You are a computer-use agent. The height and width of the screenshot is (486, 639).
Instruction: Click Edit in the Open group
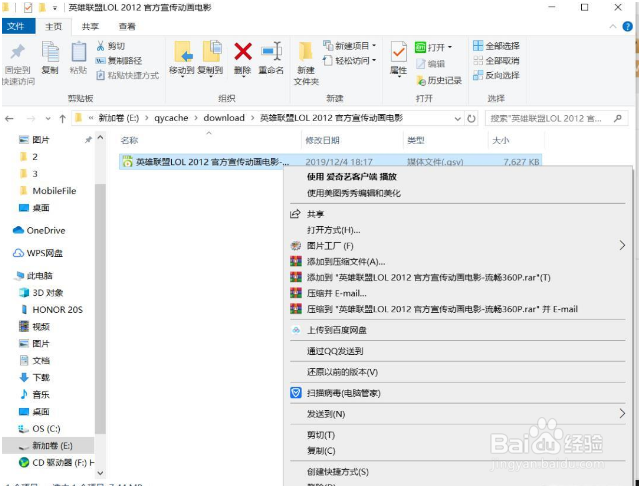[x=430, y=64]
